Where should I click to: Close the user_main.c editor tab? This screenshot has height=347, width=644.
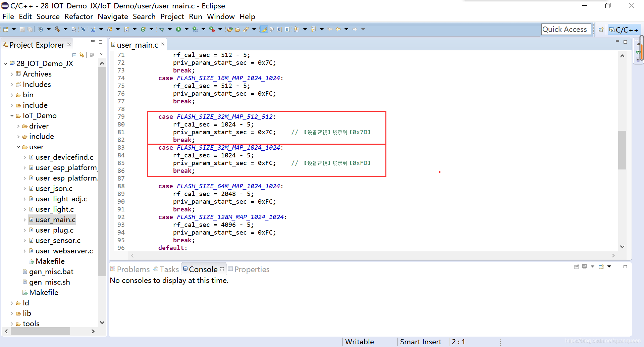click(163, 44)
